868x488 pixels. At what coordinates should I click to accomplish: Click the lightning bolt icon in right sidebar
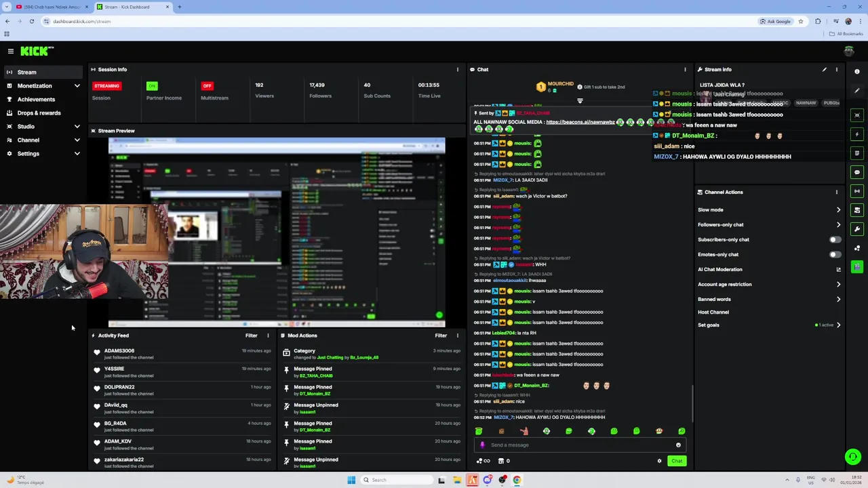857,134
